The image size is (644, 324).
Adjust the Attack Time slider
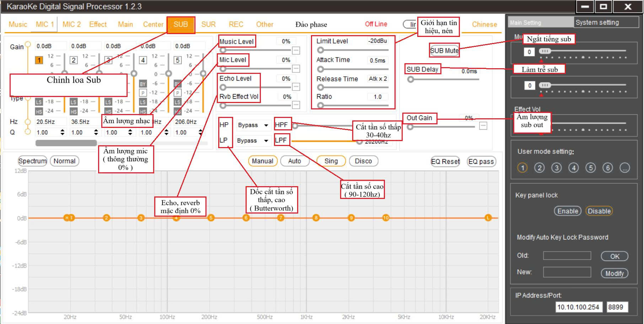tap(353, 69)
